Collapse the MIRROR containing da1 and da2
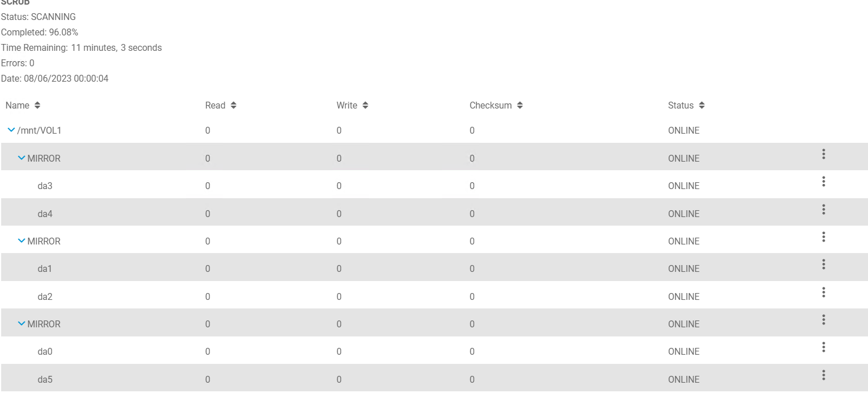Screen dimensions: 868x397 pos(22,241)
